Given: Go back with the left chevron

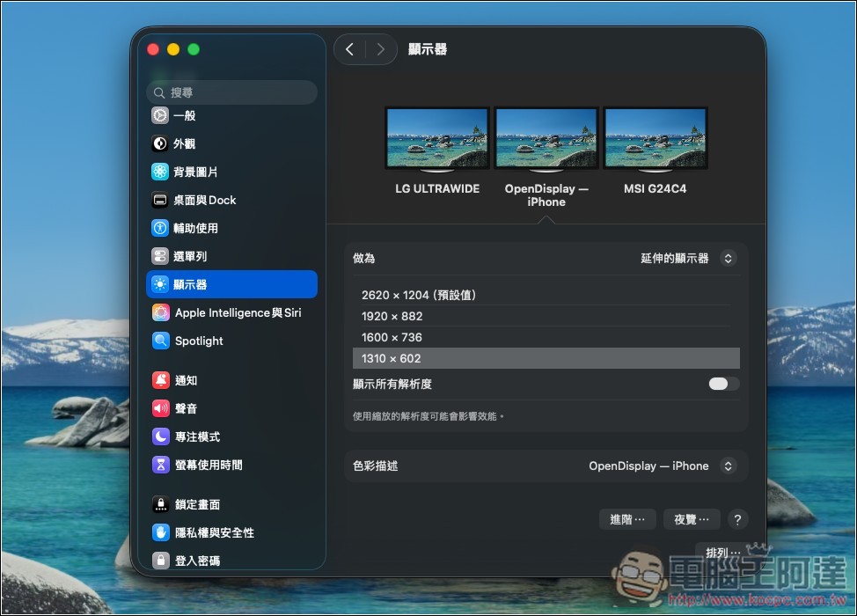Looking at the screenshot, I should (x=350, y=50).
